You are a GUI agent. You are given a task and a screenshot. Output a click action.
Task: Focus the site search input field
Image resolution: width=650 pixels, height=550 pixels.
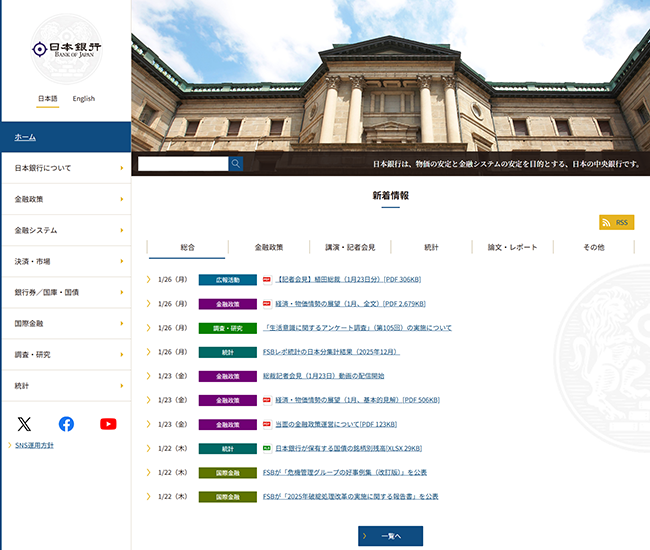tap(183, 164)
